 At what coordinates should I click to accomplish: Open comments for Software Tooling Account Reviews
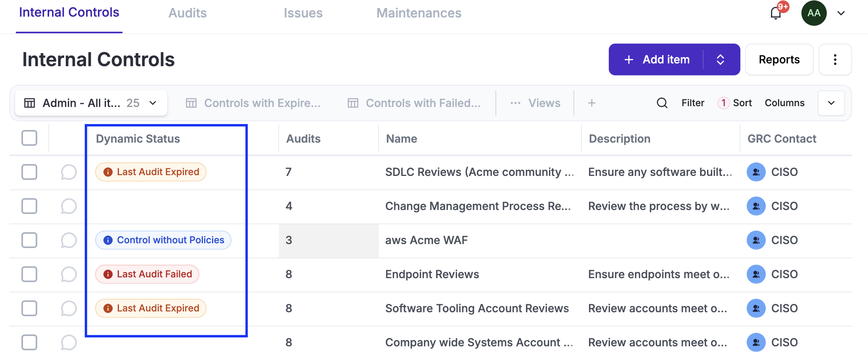pos(69,309)
